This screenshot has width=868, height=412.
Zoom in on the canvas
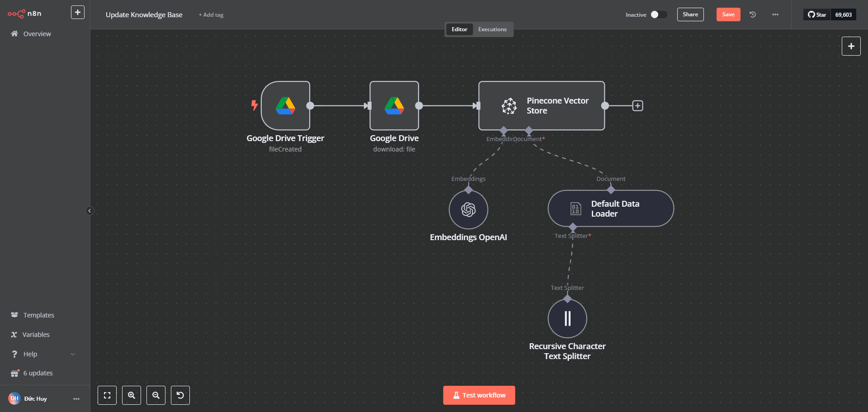[132, 395]
